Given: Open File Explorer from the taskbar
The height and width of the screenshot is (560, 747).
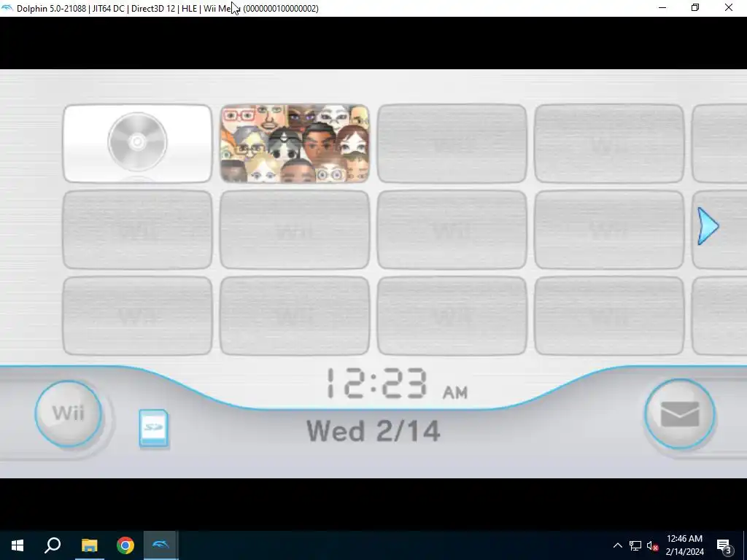Looking at the screenshot, I should click(89, 545).
